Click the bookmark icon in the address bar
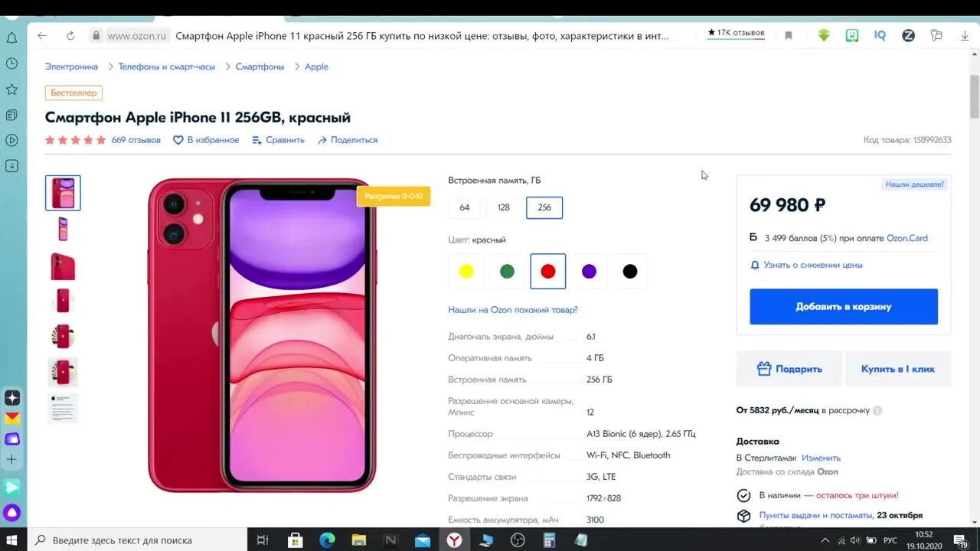Image resolution: width=980 pixels, height=551 pixels. (x=788, y=35)
